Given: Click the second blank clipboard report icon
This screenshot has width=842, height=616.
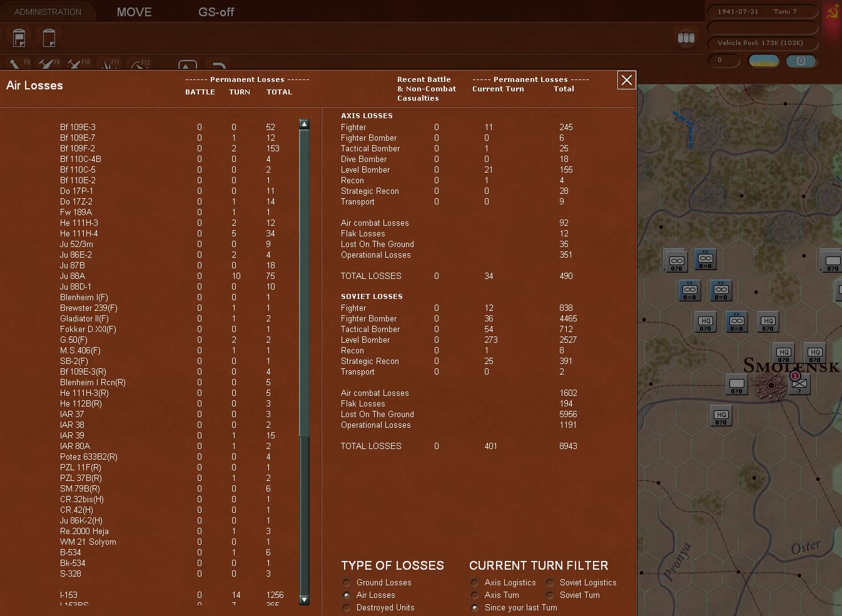Looking at the screenshot, I should click(49, 38).
